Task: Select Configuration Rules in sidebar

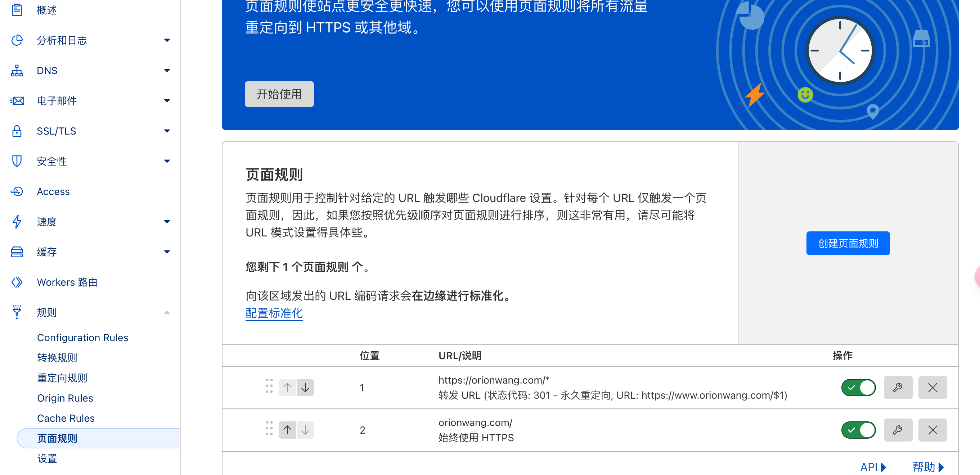Action: 82,337
